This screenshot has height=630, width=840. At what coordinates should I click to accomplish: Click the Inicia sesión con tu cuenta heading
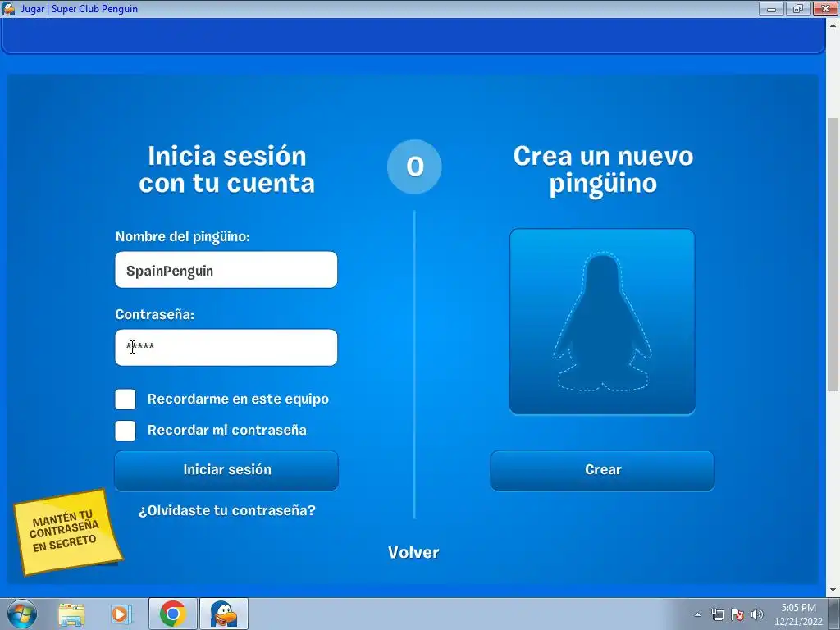[226, 170]
